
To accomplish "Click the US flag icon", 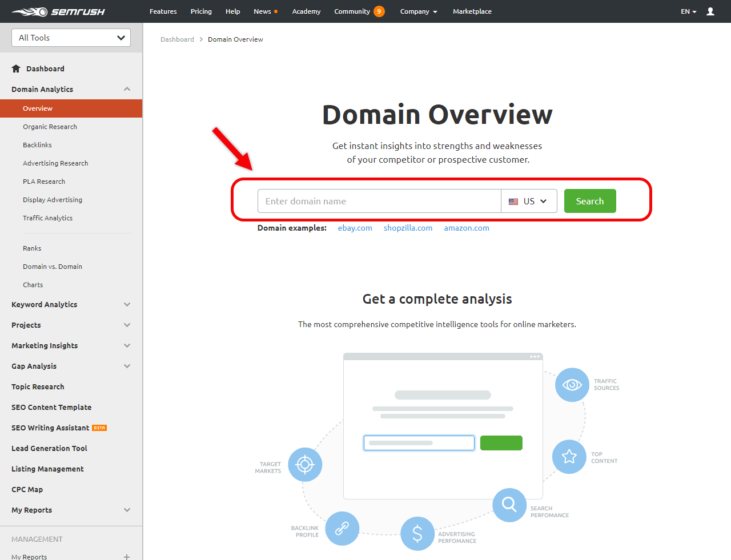I will click(x=513, y=201).
